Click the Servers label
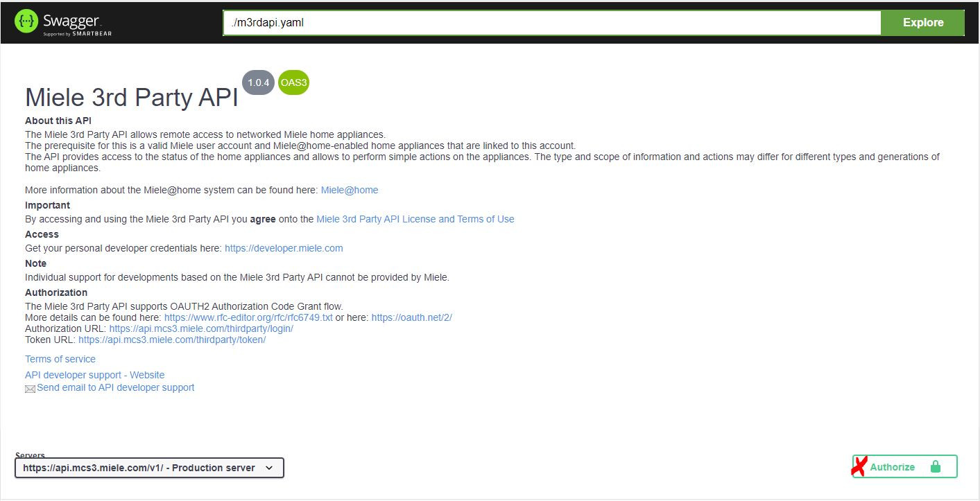 click(30, 455)
